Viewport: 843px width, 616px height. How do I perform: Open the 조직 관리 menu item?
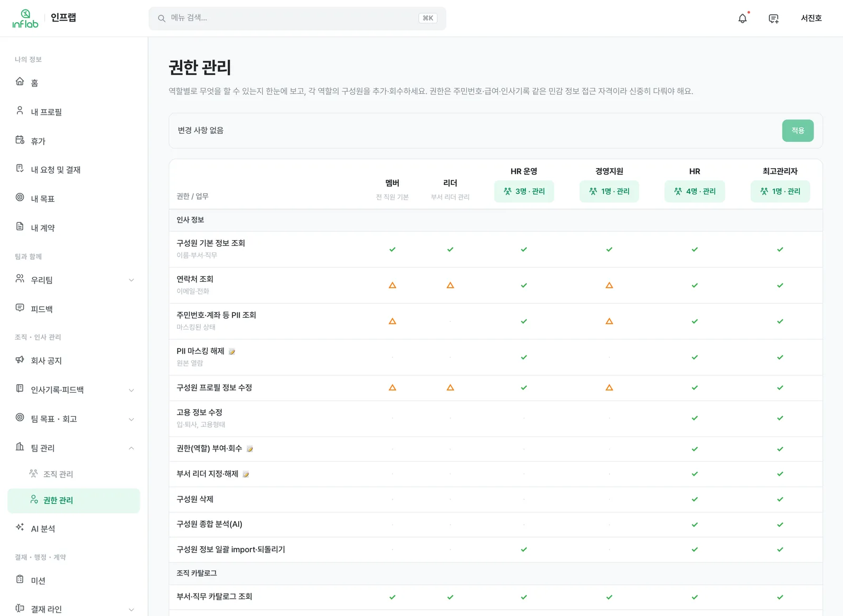(74, 474)
